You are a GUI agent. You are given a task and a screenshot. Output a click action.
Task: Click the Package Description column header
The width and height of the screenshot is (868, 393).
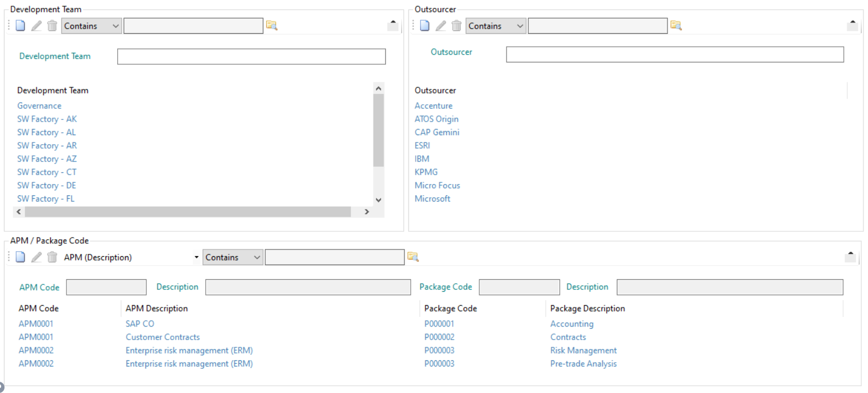[x=587, y=308]
